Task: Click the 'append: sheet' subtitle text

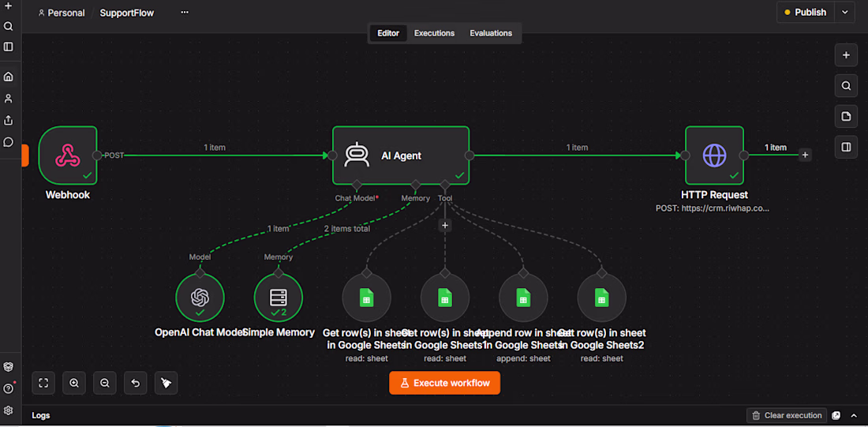Action: point(523,358)
